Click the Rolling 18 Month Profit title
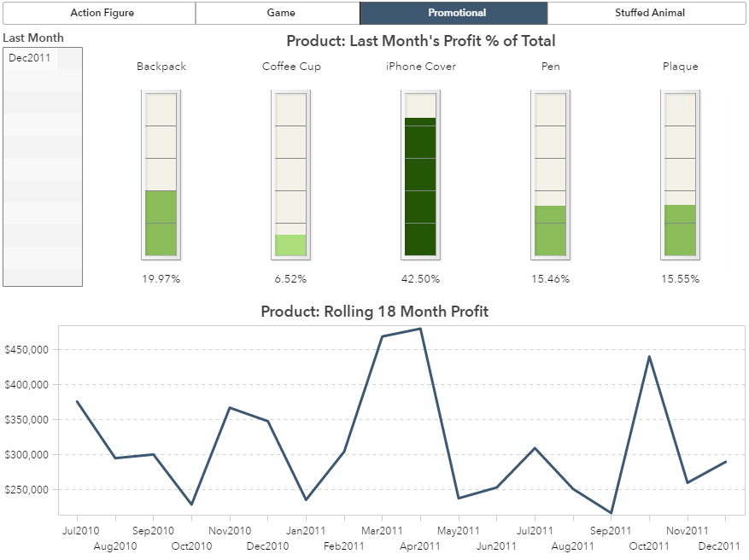 374,312
